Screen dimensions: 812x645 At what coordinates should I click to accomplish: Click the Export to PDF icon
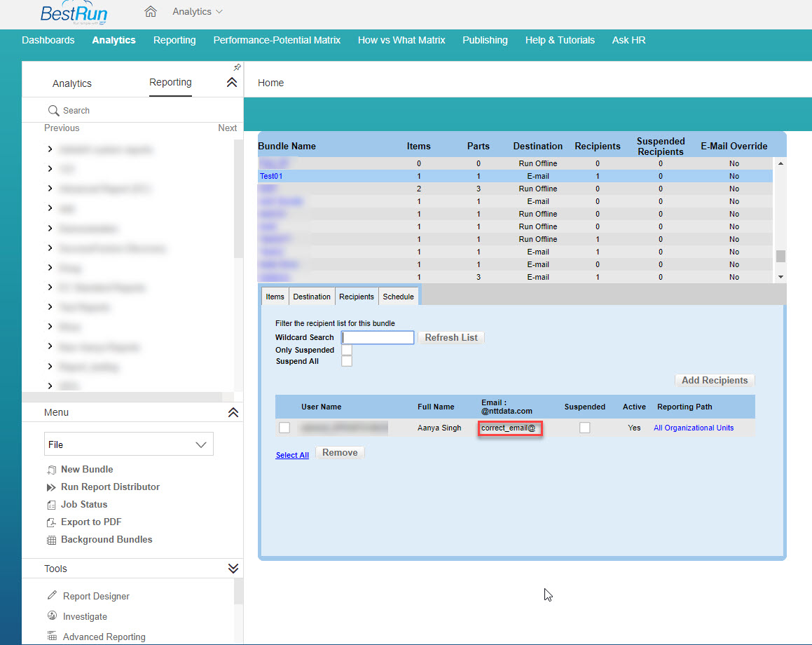51,523
